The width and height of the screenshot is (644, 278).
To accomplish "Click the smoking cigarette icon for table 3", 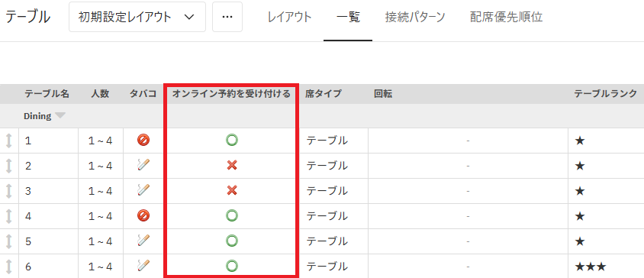I will coord(143,190).
